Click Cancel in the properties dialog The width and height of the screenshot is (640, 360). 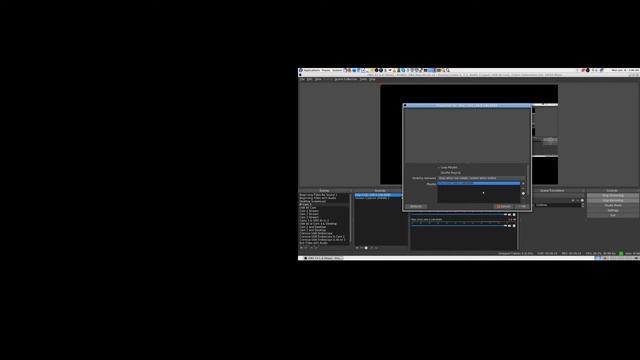click(x=504, y=207)
